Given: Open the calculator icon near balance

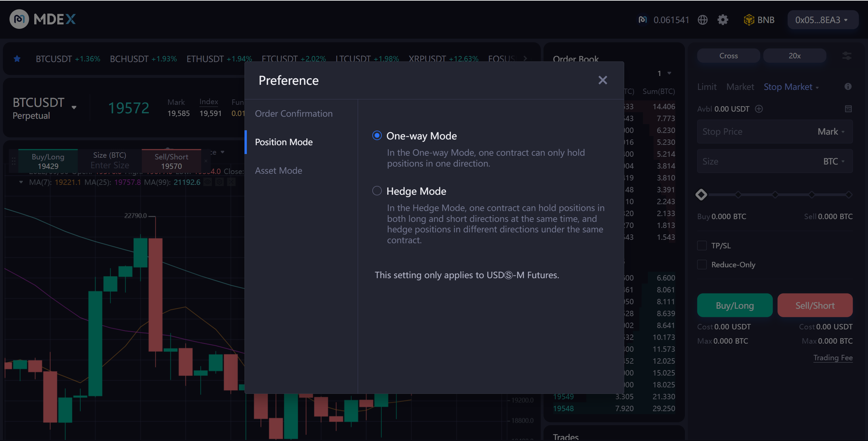Looking at the screenshot, I should tap(848, 109).
